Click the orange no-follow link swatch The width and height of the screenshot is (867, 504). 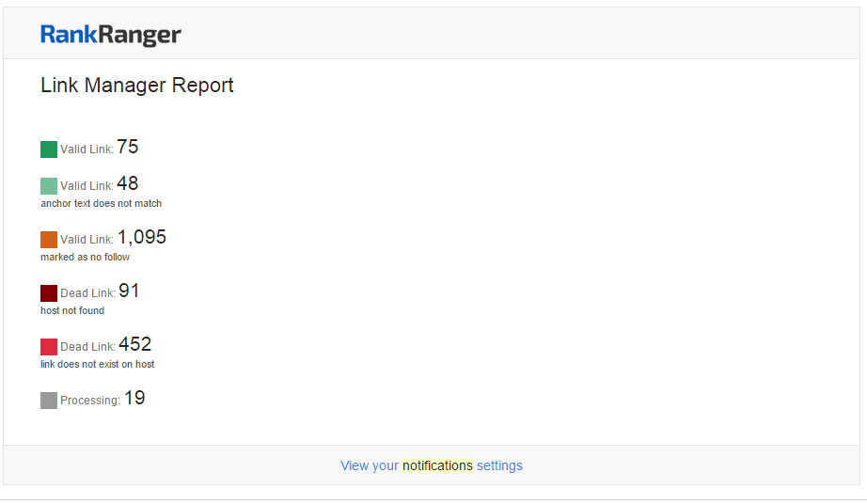tap(49, 240)
